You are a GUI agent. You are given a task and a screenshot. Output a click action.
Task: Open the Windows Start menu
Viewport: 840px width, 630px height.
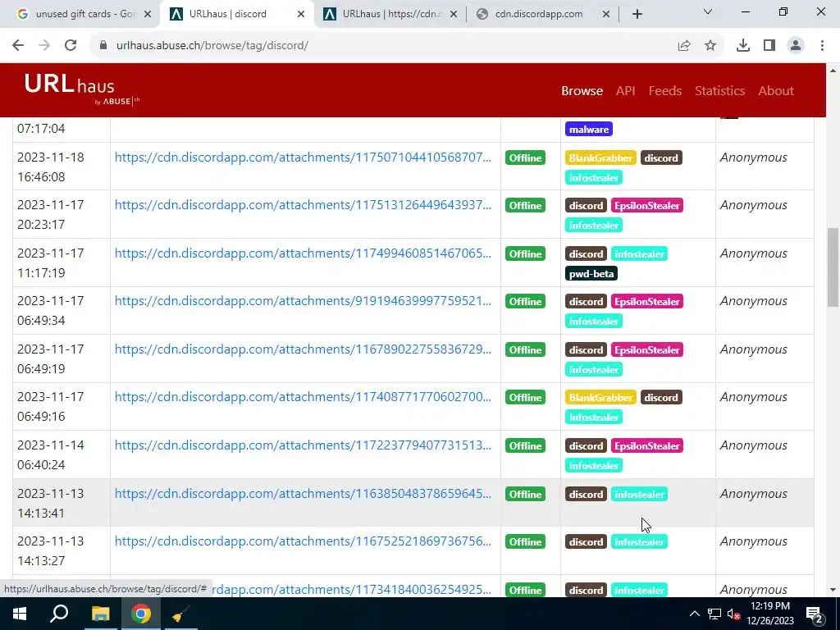coord(19,614)
